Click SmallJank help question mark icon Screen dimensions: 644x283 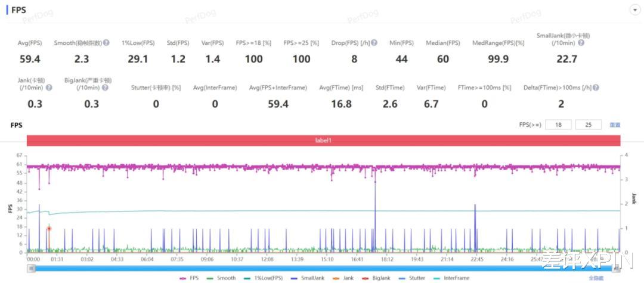(581, 43)
